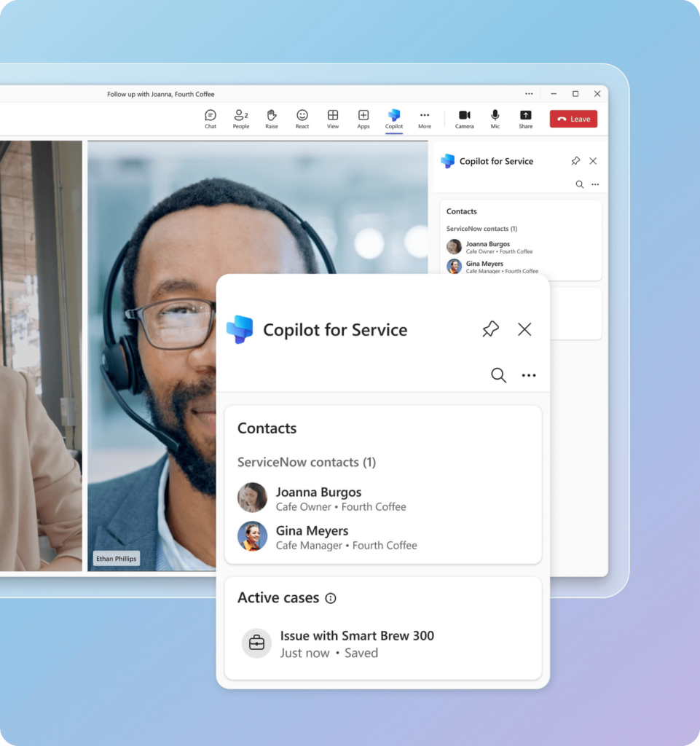This screenshot has height=746, width=700.
Task: Pin the Copilot for Service popup
Action: click(489, 329)
